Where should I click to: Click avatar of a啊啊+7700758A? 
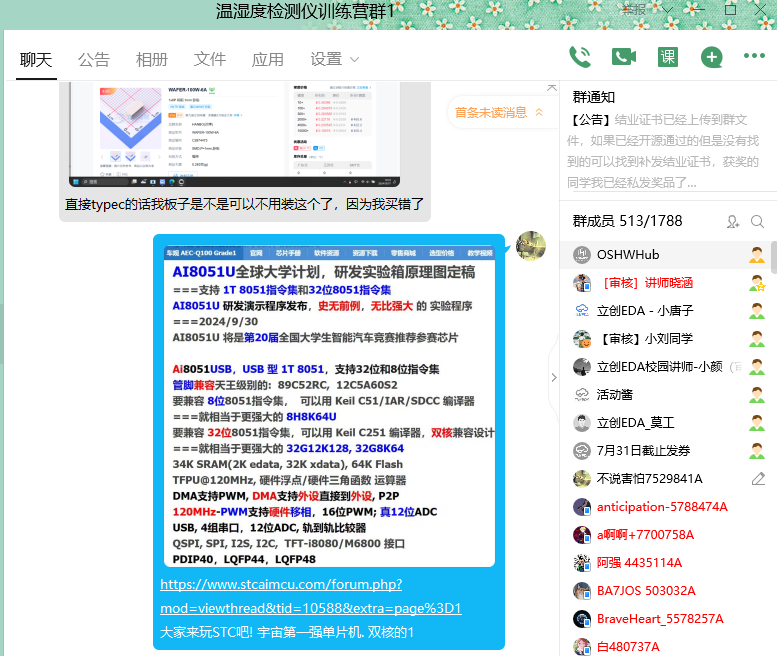point(582,535)
